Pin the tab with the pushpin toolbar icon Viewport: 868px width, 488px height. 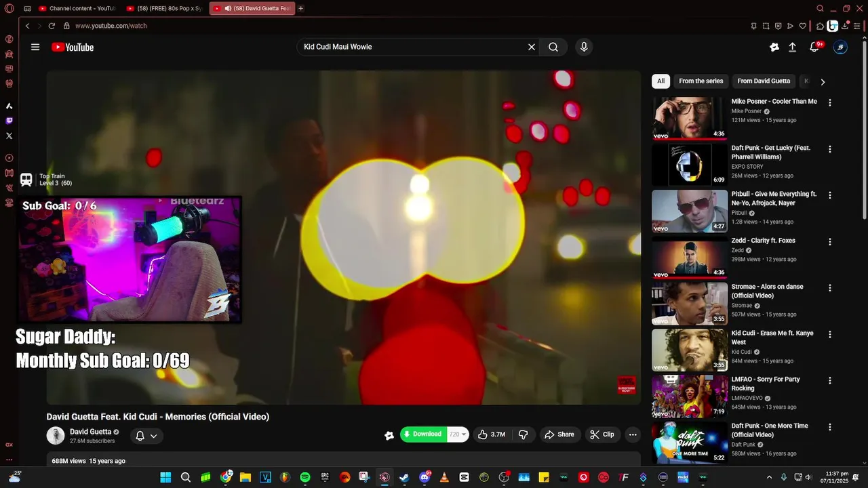[x=753, y=26]
